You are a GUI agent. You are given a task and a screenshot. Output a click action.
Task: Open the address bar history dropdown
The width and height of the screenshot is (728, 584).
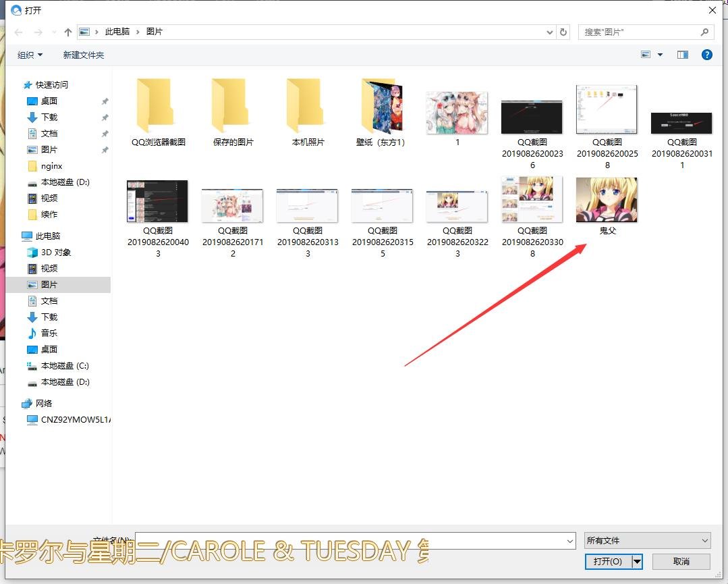tap(550, 32)
